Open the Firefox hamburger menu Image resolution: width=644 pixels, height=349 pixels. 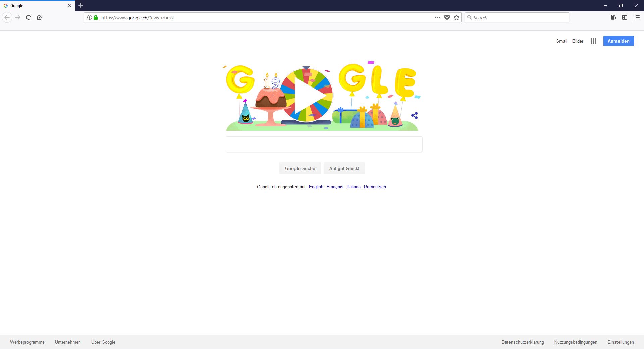(x=638, y=17)
